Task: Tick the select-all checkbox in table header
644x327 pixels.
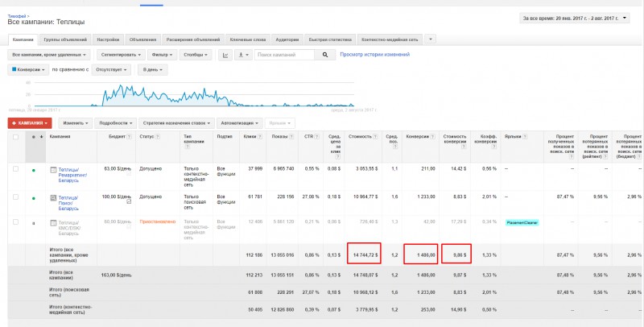Action: point(15,137)
